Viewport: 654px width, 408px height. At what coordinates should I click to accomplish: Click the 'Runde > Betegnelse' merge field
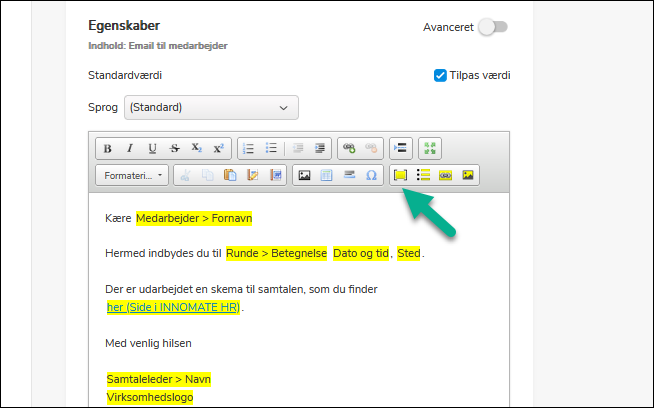pyautogui.click(x=276, y=254)
